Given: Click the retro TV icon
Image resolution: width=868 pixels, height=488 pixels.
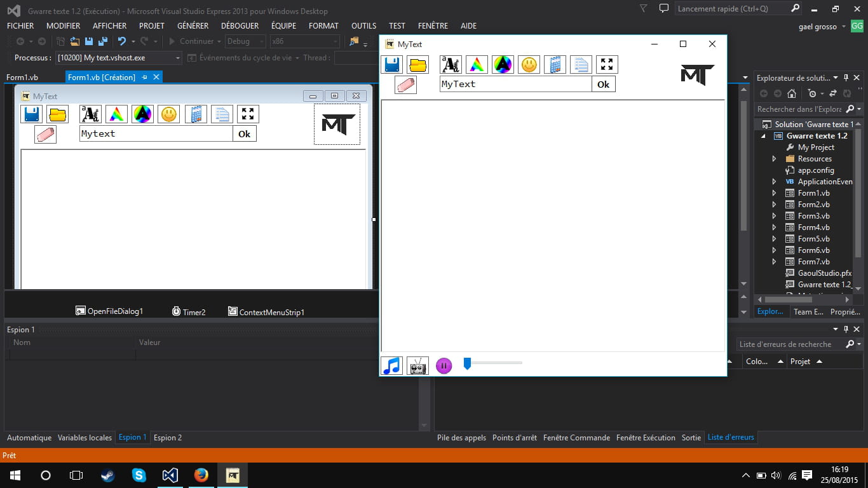Looking at the screenshot, I should [x=417, y=365].
